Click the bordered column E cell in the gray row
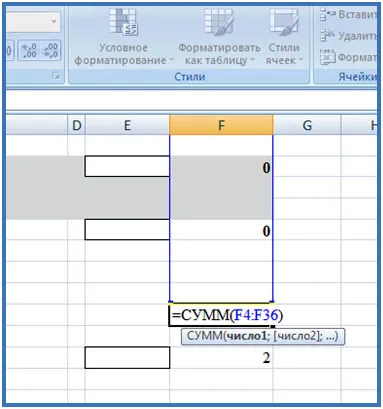The height and width of the screenshot is (409, 383). coord(127,166)
